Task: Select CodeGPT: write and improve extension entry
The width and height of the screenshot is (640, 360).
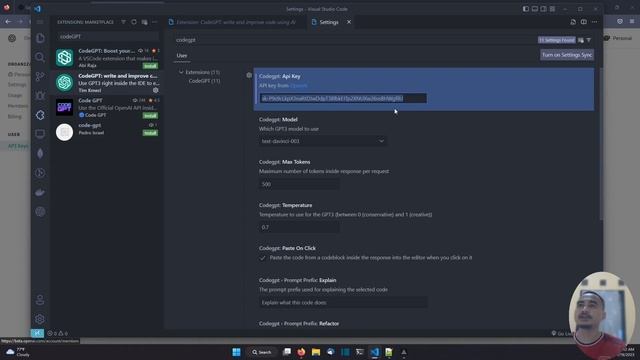Action: pos(107,82)
